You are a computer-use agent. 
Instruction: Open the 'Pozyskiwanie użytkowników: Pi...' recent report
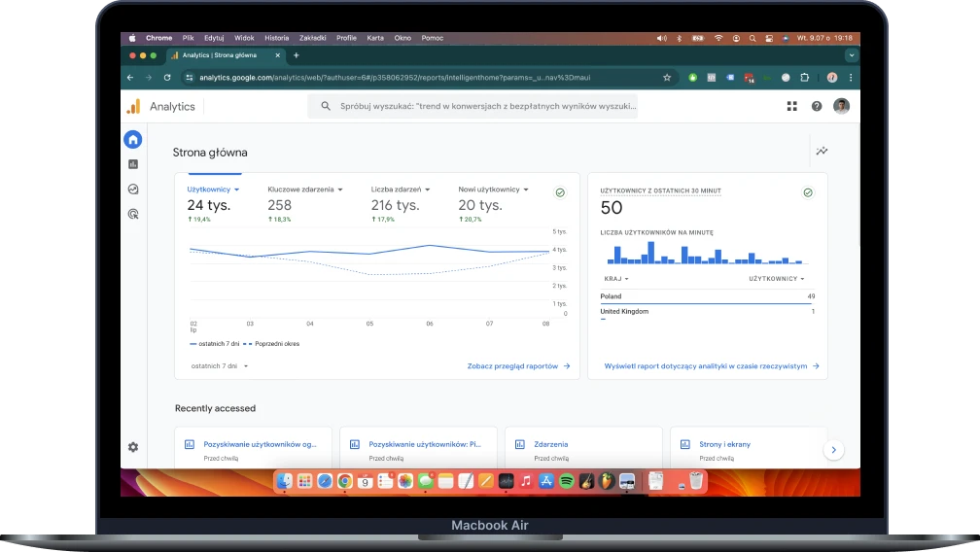(x=425, y=444)
